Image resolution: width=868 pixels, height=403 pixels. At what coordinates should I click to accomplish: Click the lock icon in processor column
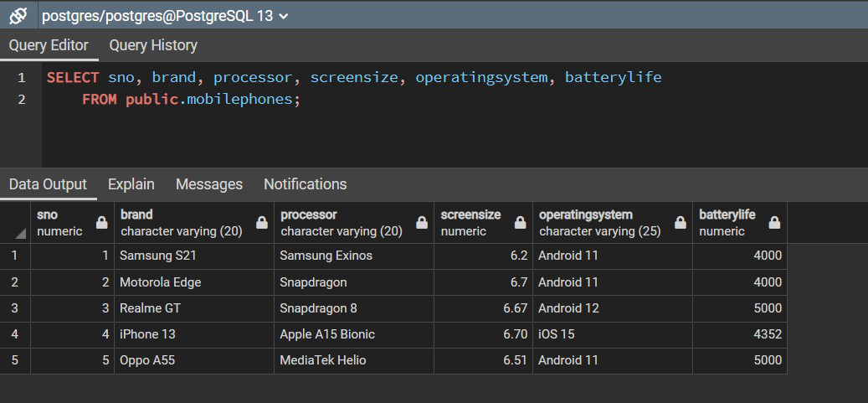click(422, 223)
